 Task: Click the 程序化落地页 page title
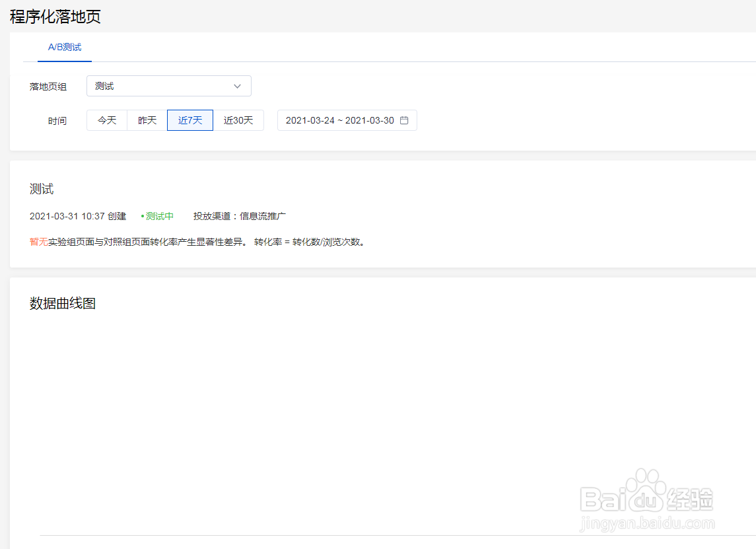coord(55,17)
